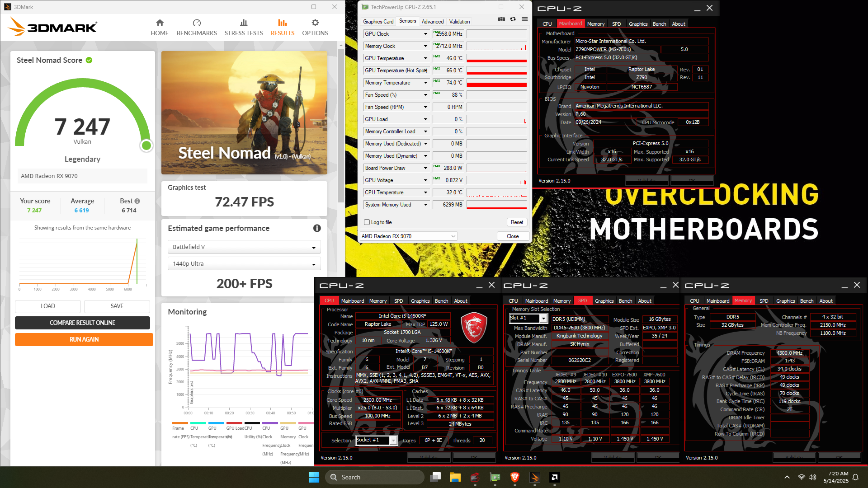Screen dimensions: 868x488
Task: Click the AMD Radeon RX 9070 label in 3DMark
Action: coord(49,176)
